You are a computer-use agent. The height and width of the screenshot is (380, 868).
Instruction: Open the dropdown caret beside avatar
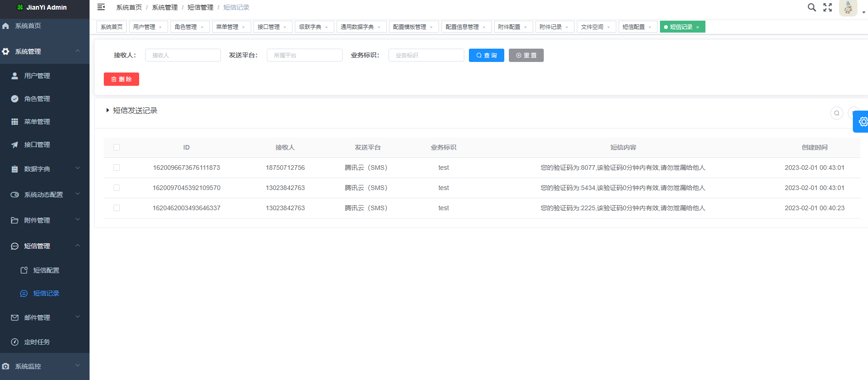(x=863, y=12)
